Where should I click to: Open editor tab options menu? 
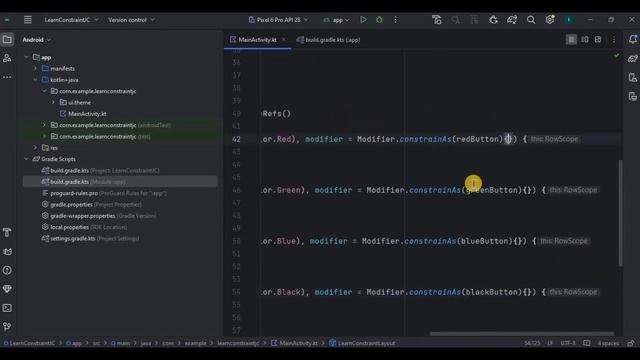coord(614,40)
